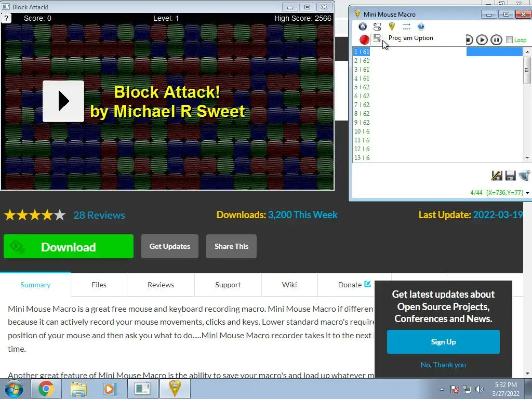Image resolution: width=532 pixels, height=399 pixels.
Task: Open the Wiki tab
Action: coord(289,285)
